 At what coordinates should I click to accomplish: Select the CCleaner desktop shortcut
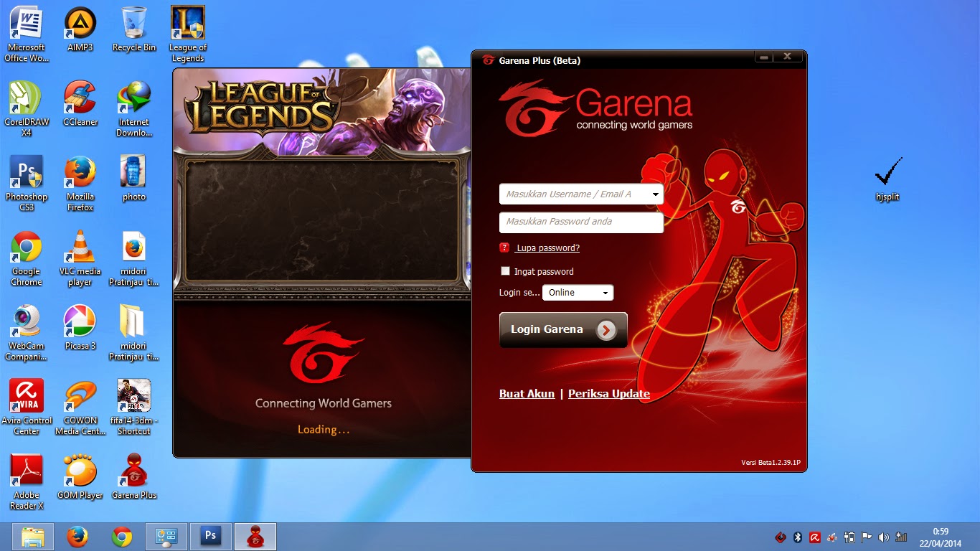[80, 103]
